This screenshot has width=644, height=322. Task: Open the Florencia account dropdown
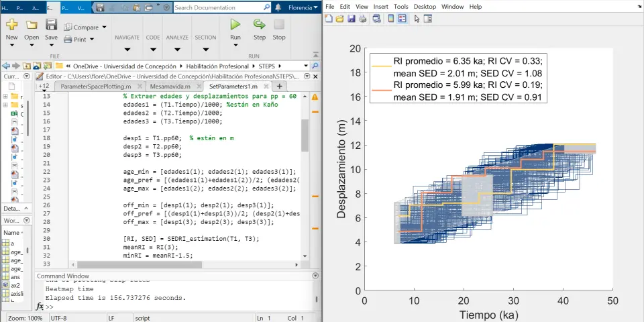303,7
